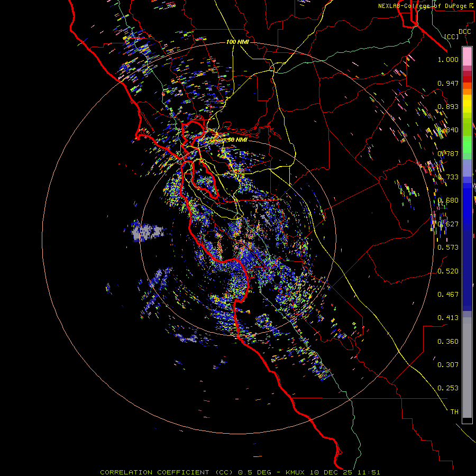Click the 0.680 scale value
The image size is (476, 476).
(448, 200)
